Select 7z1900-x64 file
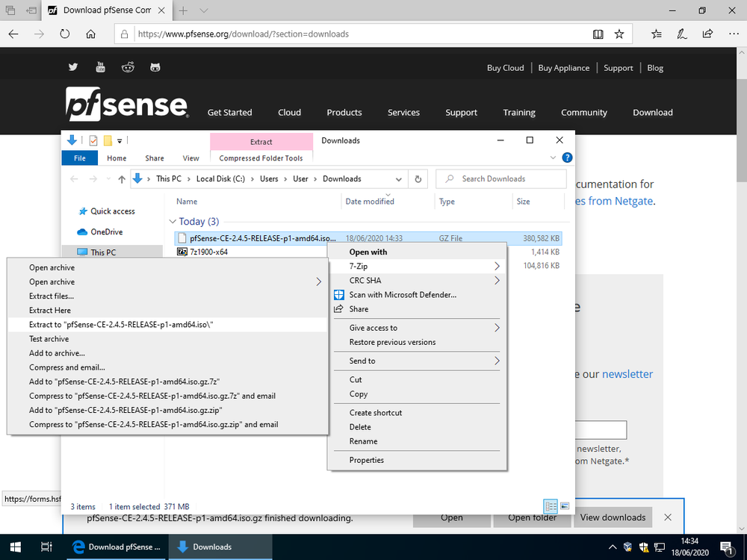Image resolution: width=747 pixels, height=560 pixels. click(x=208, y=252)
